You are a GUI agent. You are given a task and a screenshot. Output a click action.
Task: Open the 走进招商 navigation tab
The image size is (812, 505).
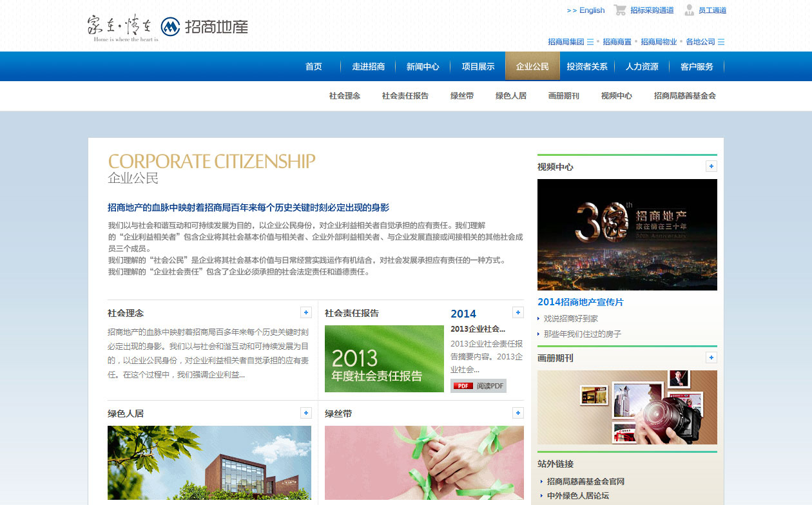369,66
